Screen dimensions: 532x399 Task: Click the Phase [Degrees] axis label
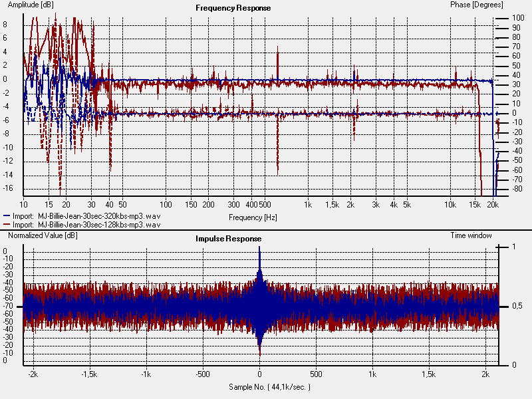(x=476, y=5)
